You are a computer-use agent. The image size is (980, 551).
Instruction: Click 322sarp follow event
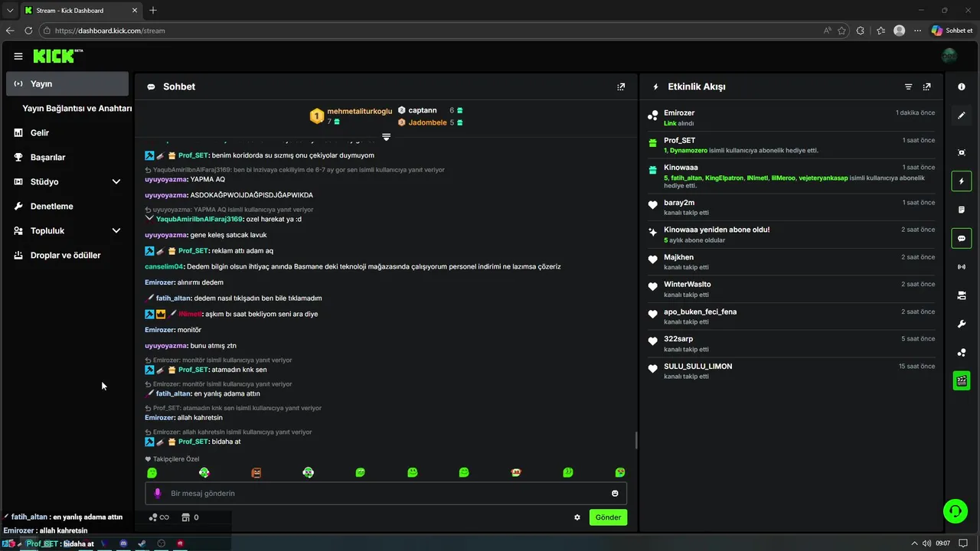pos(792,344)
